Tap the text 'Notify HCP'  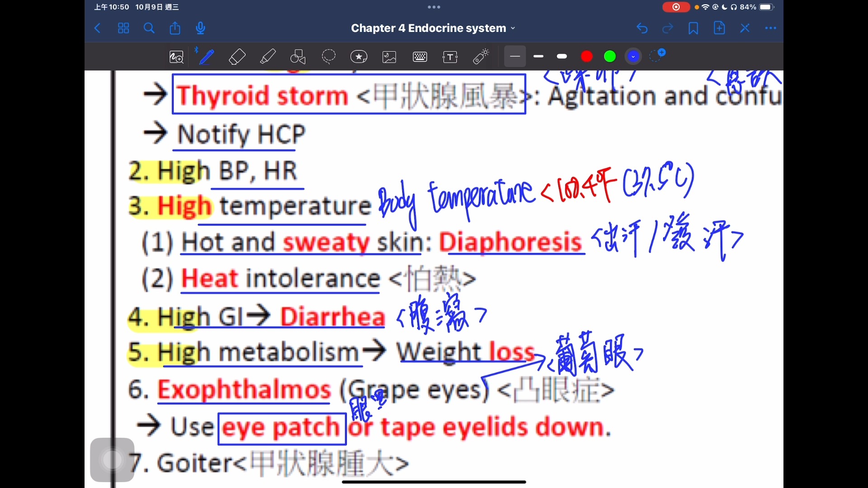point(241,134)
